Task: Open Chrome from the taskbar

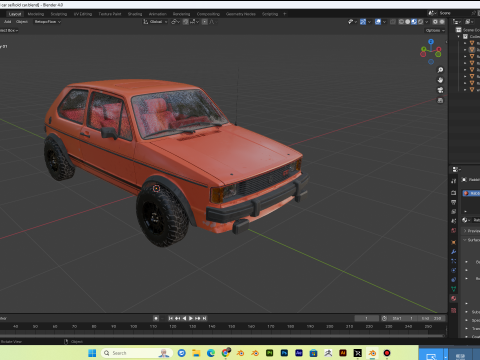Action: [x=226, y=353]
